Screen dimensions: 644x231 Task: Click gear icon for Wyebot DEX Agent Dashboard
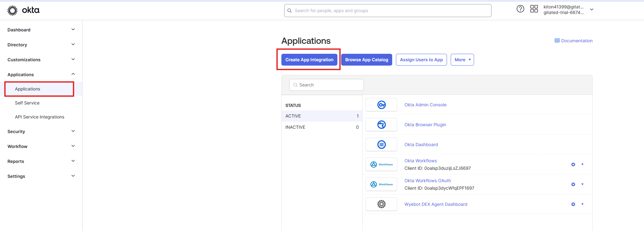[x=573, y=204]
